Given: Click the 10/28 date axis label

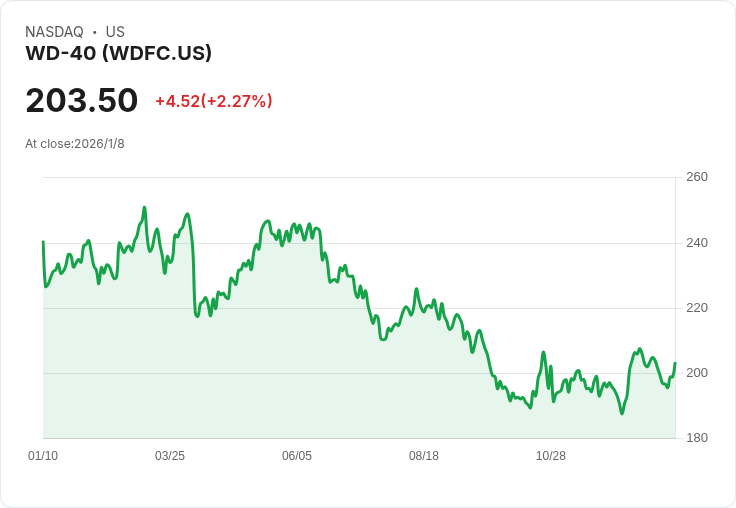Looking at the screenshot, I should tap(551, 455).
